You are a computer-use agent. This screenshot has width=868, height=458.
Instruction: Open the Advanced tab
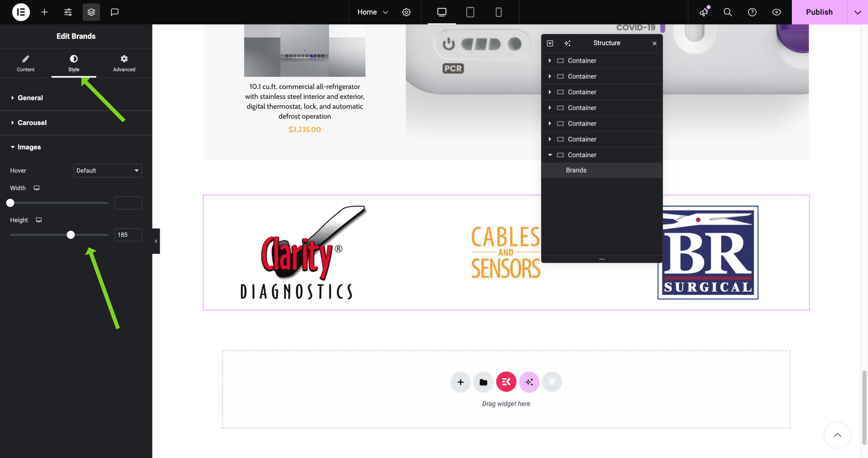point(124,63)
